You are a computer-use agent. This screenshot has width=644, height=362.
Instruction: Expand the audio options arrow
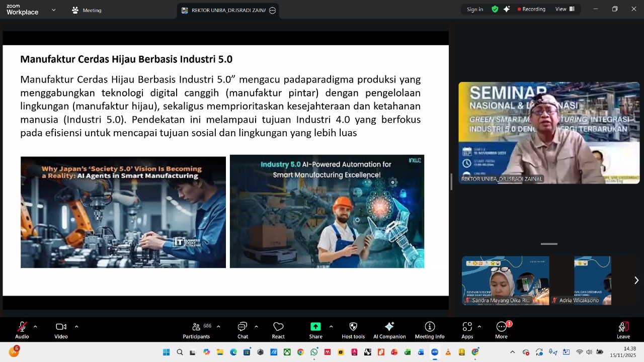point(35,327)
